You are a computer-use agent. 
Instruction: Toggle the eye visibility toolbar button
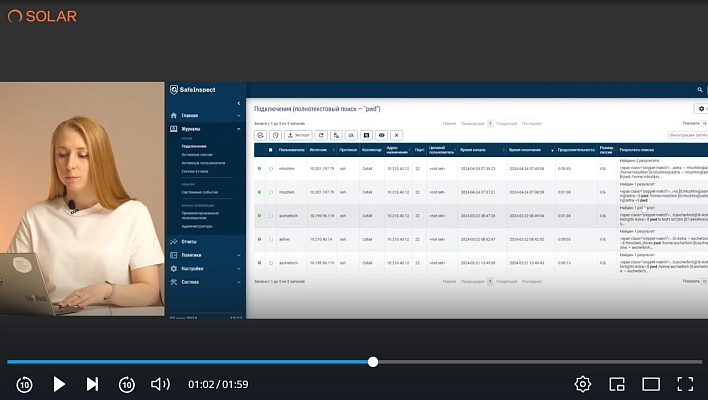tap(382, 135)
